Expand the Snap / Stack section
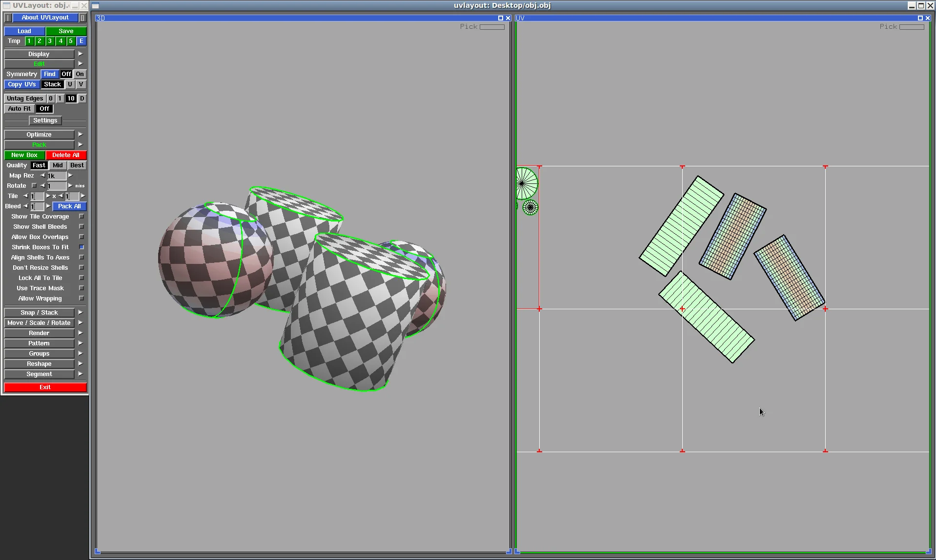The image size is (936, 560). point(39,313)
